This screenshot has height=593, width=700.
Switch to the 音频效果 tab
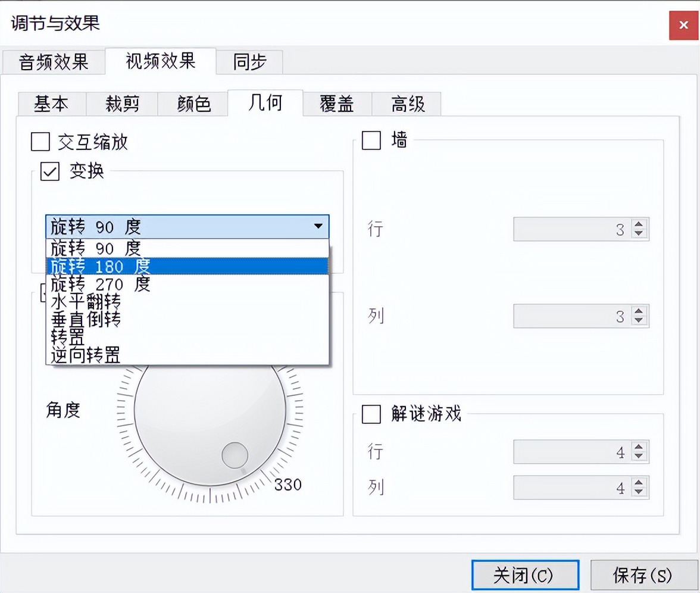pyautogui.click(x=52, y=61)
